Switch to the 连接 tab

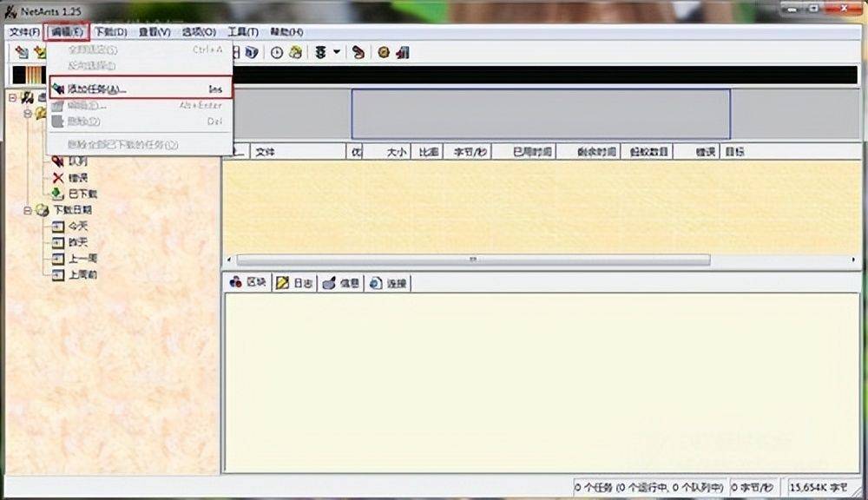coord(387,283)
